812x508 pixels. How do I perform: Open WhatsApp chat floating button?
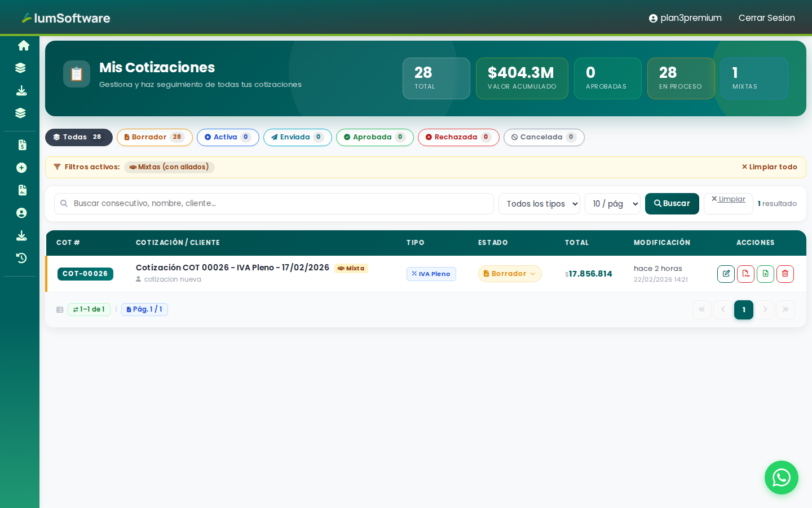[781, 478]
